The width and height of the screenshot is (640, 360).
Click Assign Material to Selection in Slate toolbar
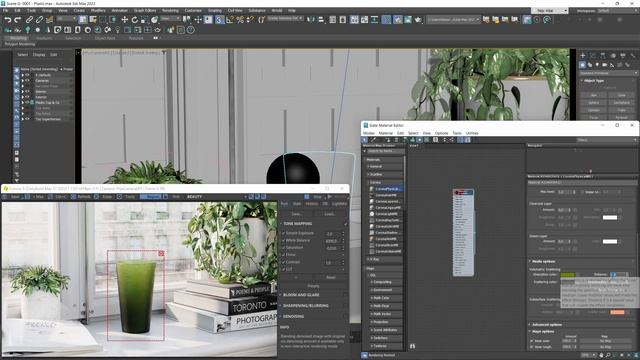point(388,140)
